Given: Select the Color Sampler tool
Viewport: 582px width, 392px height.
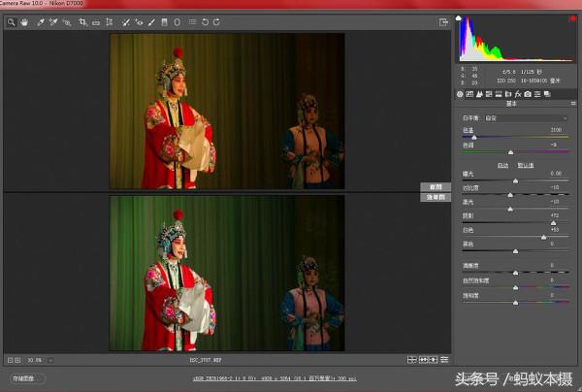Looking at the screenshot, I should tap(53, 22).
